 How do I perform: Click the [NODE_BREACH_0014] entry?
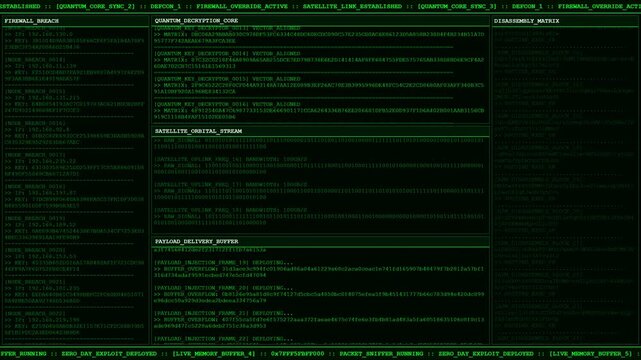(35, 60)
